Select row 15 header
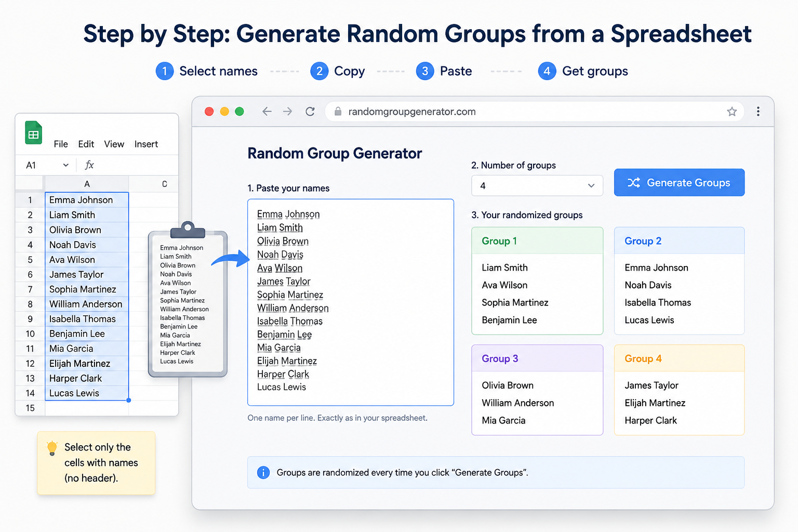This screenshot has width=798, height=532. [30, 408]
